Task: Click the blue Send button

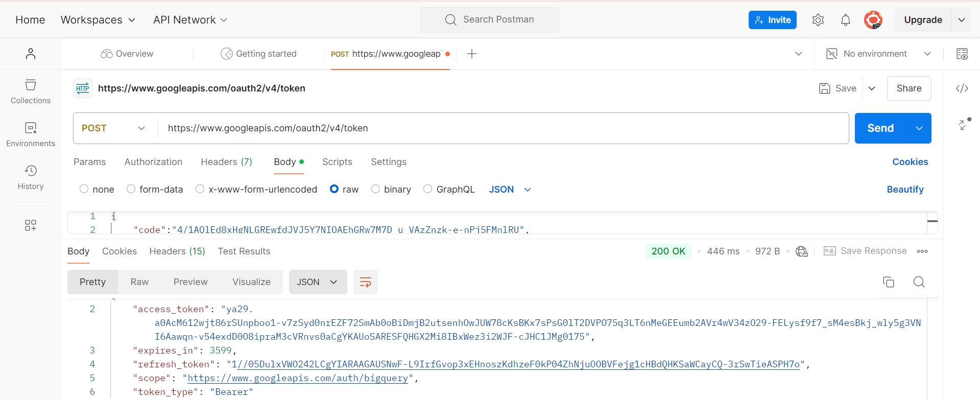Action: coord(880,128)
